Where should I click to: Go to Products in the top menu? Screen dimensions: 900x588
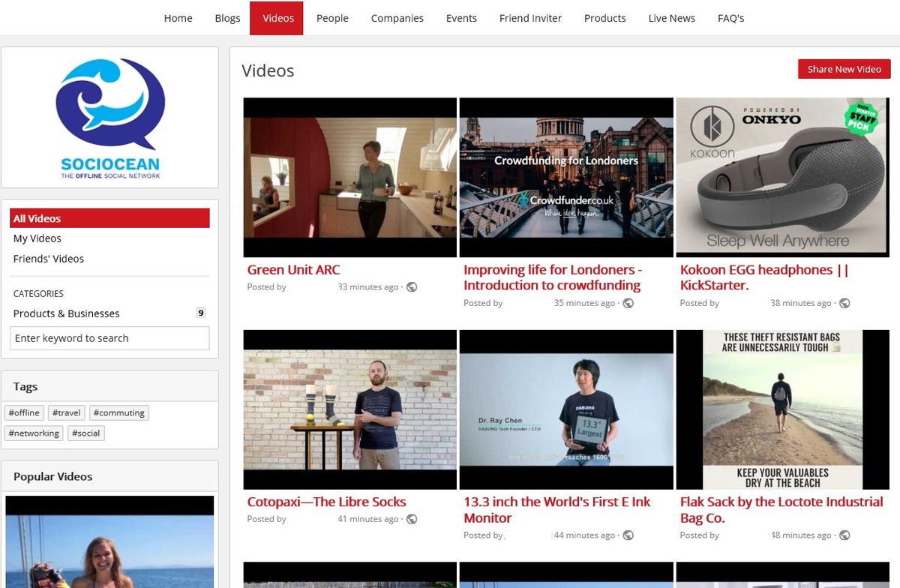pyautogui.click(x=605, y=18)
